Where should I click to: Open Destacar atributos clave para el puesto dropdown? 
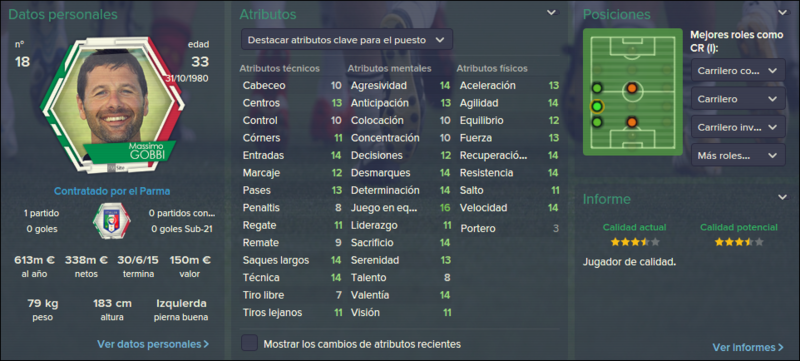tap(346, 40)
